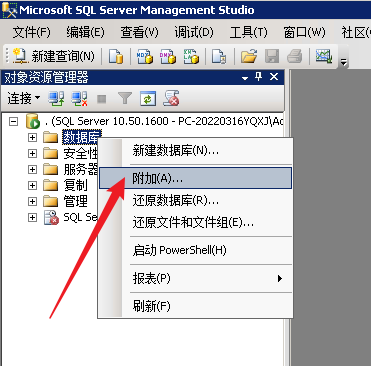Open the Object Explorer window position dropdown
The image size is (371, 366).
pyautogui.click(x=245, y=78)
